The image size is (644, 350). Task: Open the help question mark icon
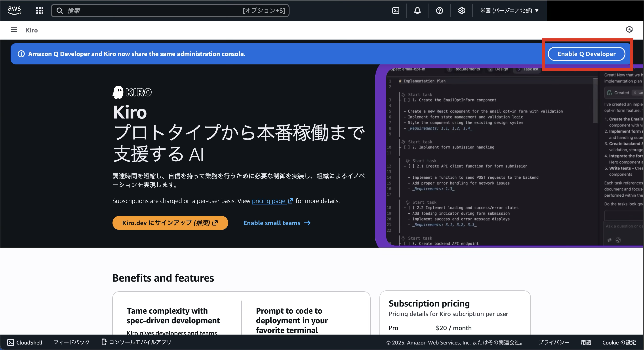coord(439,11)
